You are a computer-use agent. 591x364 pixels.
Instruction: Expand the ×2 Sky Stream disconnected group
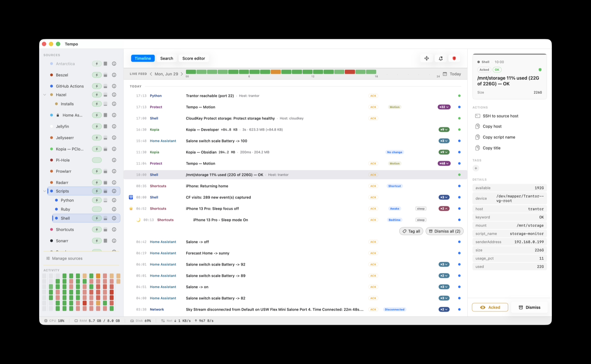point(444,309)
